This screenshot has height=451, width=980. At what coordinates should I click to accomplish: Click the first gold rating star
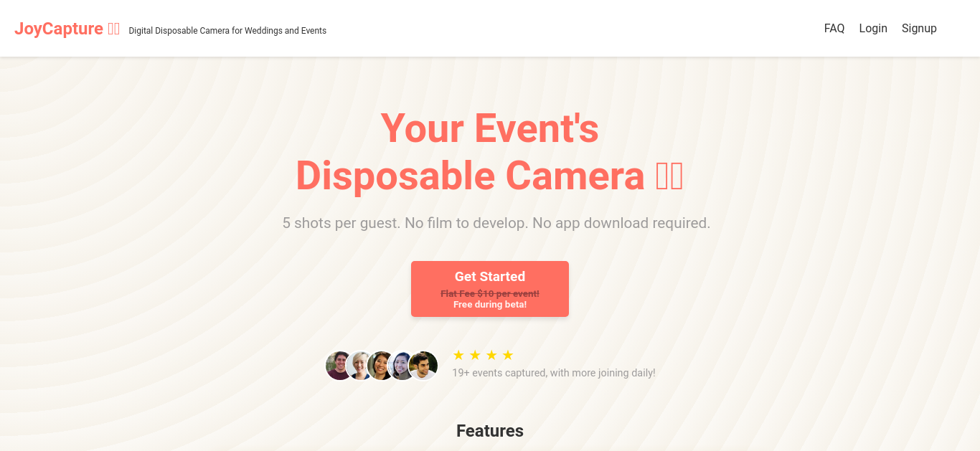coord(458,355)
